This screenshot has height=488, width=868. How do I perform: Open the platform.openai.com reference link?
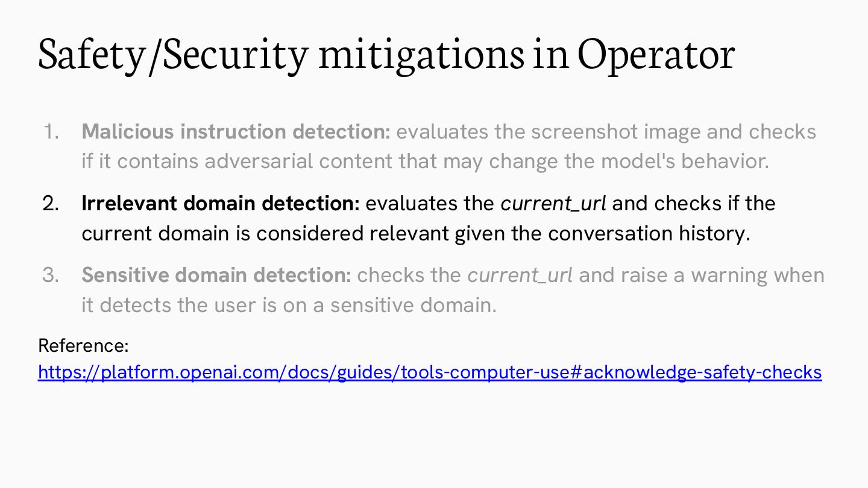430,372
